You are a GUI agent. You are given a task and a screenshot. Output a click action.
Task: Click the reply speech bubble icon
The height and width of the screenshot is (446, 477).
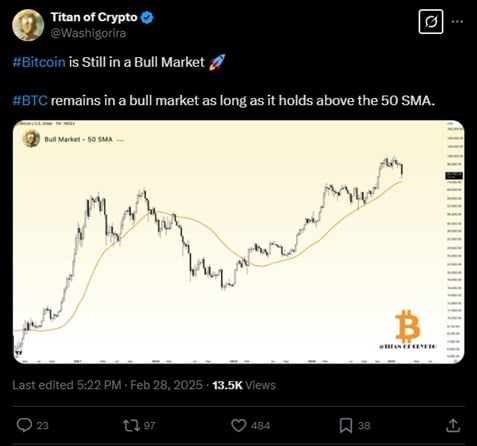(24, 426)
